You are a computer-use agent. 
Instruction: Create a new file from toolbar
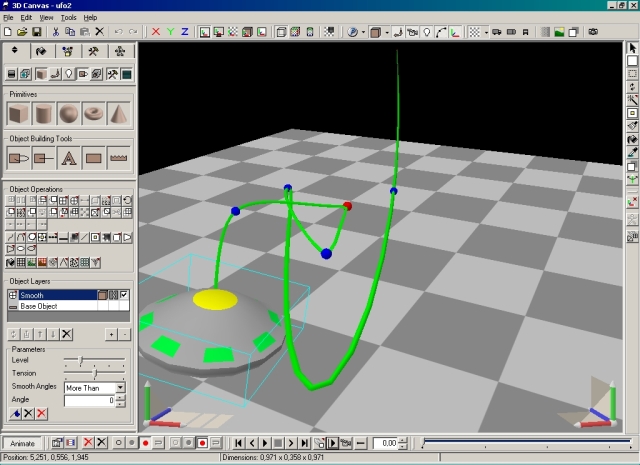pyautogui.click(x=8, y=32)
